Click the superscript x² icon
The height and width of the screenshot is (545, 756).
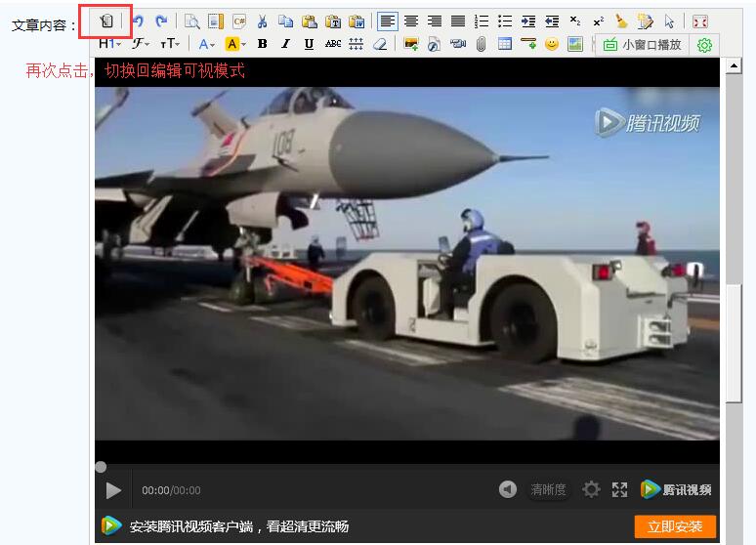click(x=598, y=21)
